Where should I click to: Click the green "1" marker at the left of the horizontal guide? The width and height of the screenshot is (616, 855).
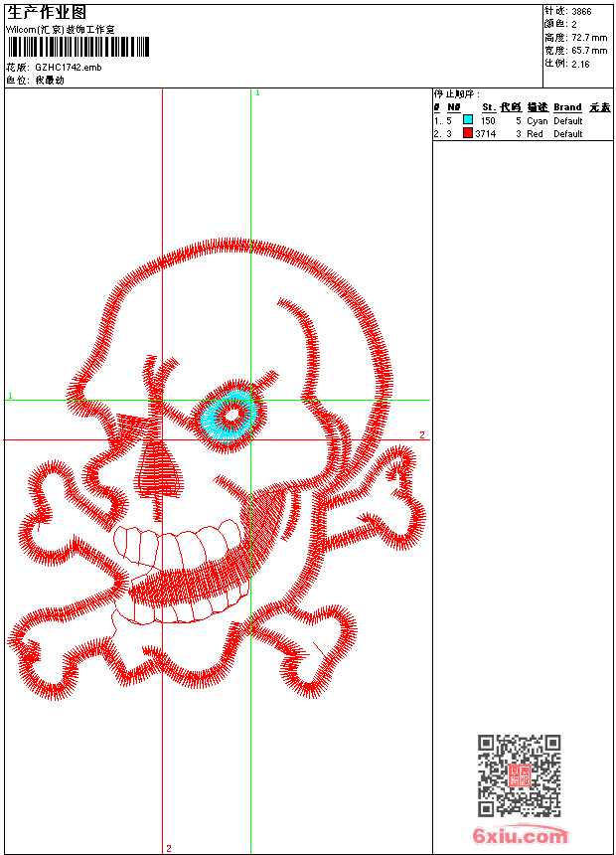(x=10, y=396)
